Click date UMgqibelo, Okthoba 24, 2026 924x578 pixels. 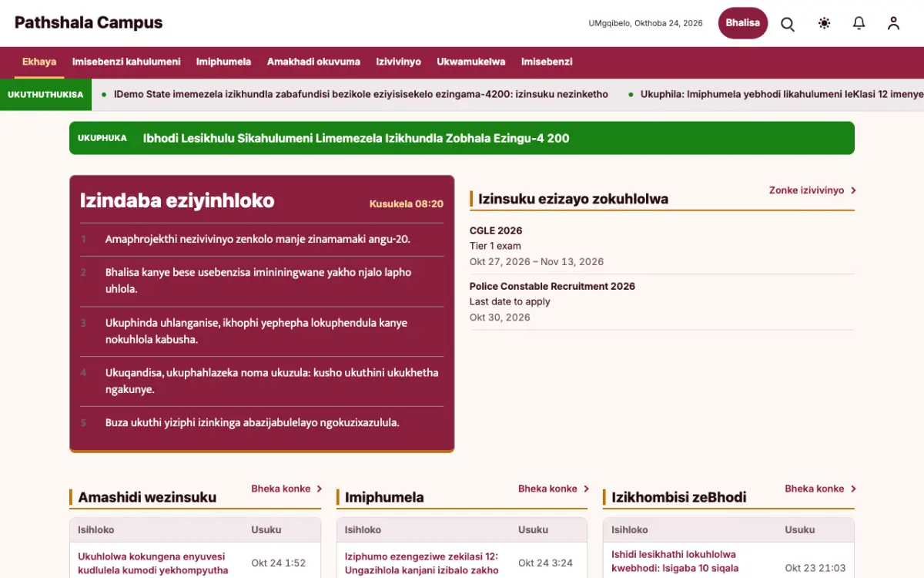pos(646,23)
